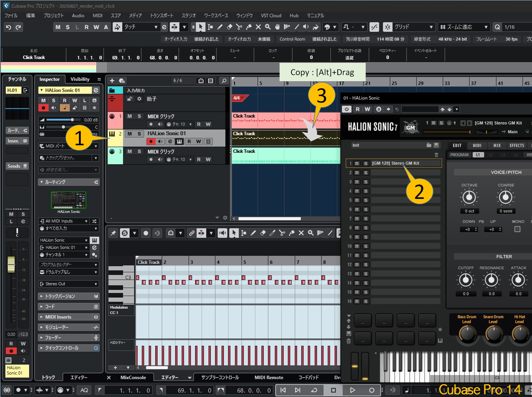Mute slot 1 in HALion program list
The height and width of the screenshot is (397, 532).
coord(357,163)
